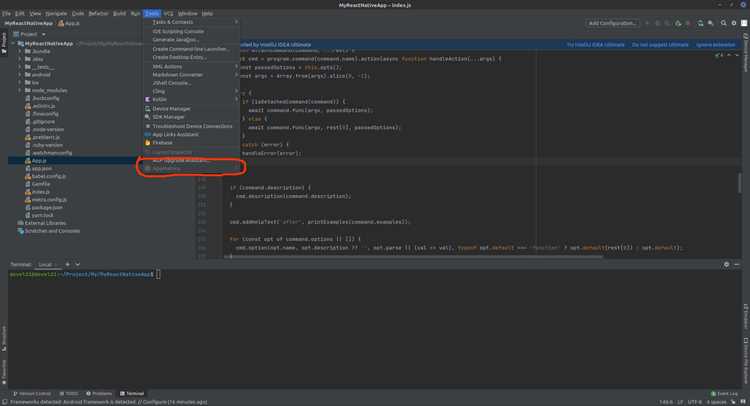Open the Project tool window side button

[x=4, y=44]
